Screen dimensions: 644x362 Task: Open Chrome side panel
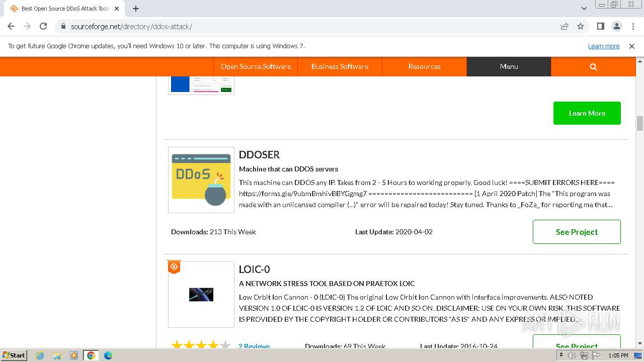tap(600, 26)
